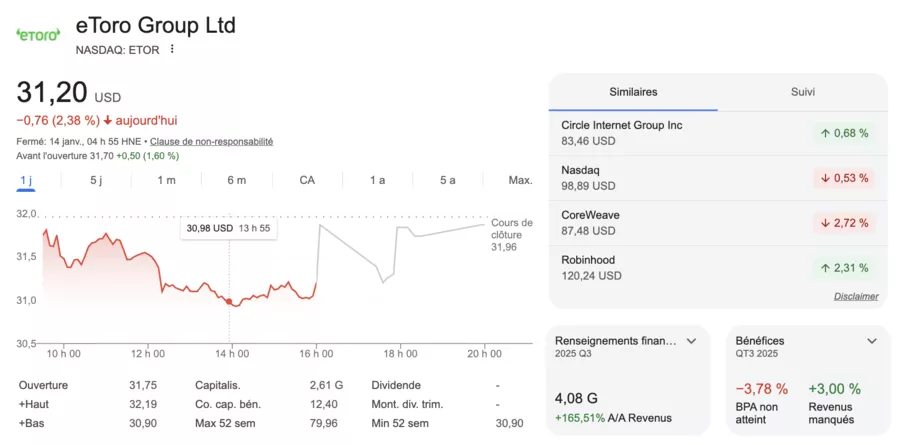Click the Cours de clôture 31,96 label
This screenshot has width=900, height=445.
pos(511,235)
